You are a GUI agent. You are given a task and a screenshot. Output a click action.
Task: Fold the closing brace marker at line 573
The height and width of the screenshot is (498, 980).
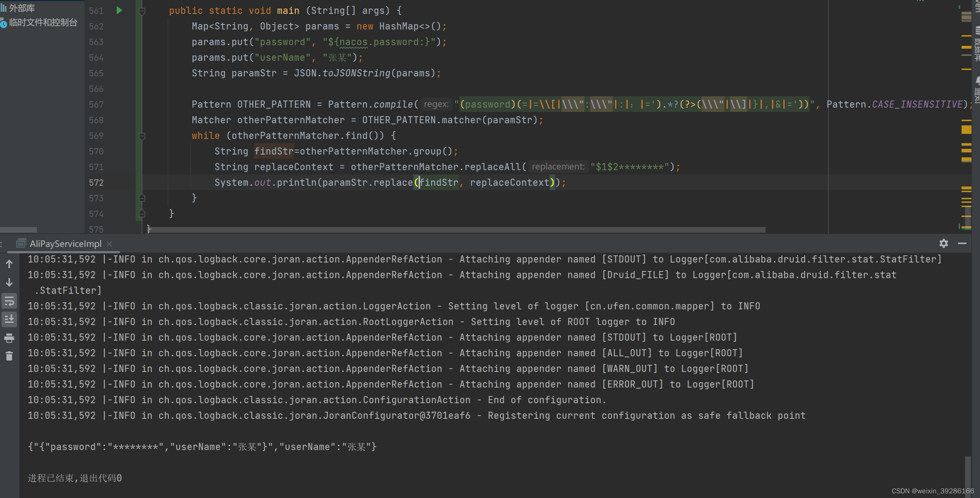click(142, 198)
